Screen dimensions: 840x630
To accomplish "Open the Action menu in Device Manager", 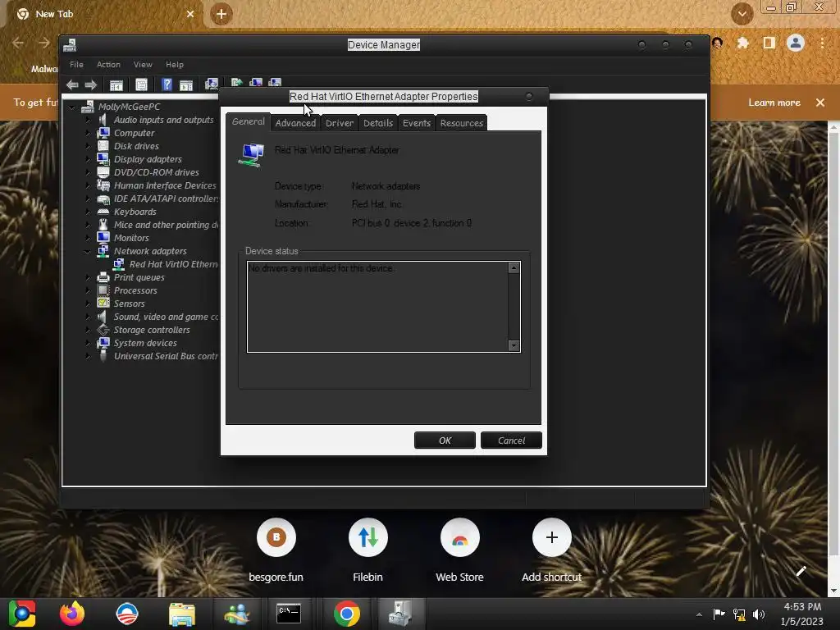I will (108, 64).
